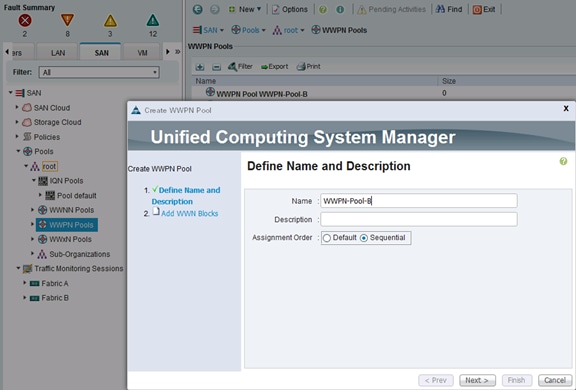Click the minor faults yellow triangle icon

(x=110, y=21)
